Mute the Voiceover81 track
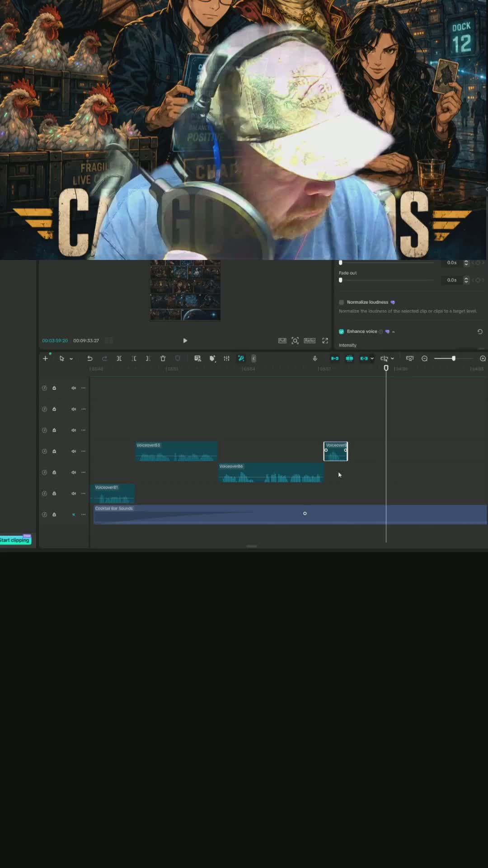The image size is (488, 868). [x=74, y=494]
